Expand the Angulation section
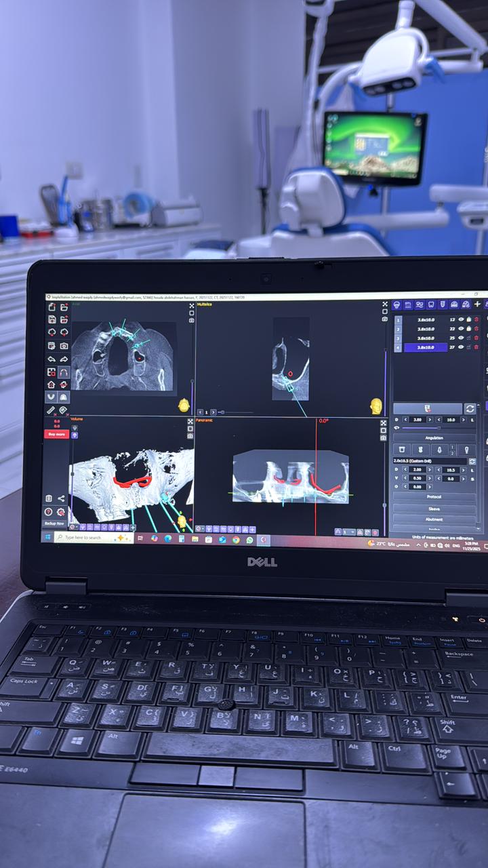Image resolution: width=488 pixels, height=868 pixels. (434, 438)
